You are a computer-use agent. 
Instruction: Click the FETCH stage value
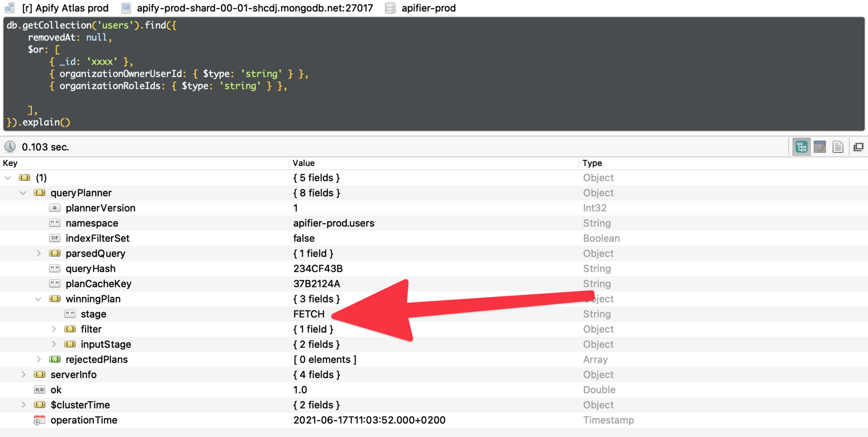(x=309, y=314)
